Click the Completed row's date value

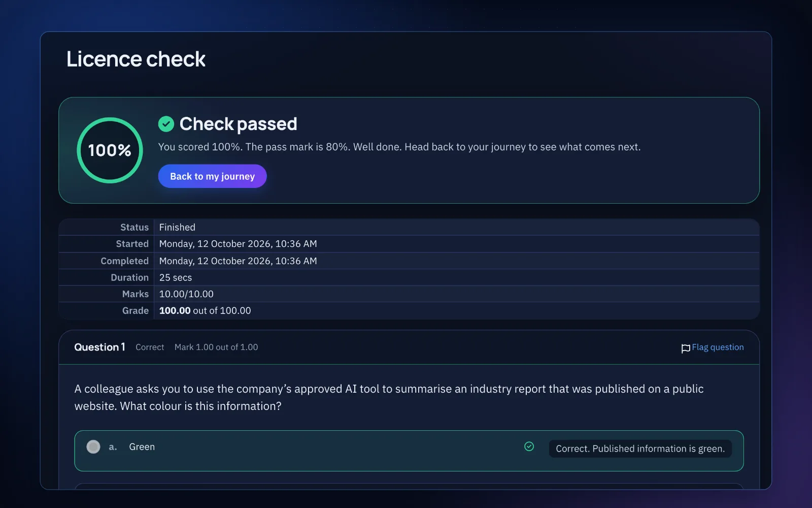238,261
